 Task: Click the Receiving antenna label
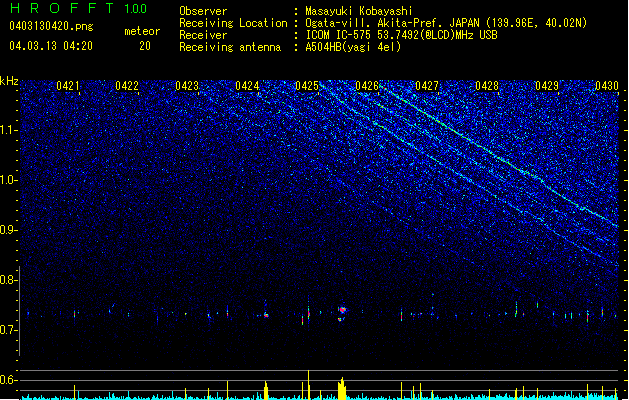230,47
